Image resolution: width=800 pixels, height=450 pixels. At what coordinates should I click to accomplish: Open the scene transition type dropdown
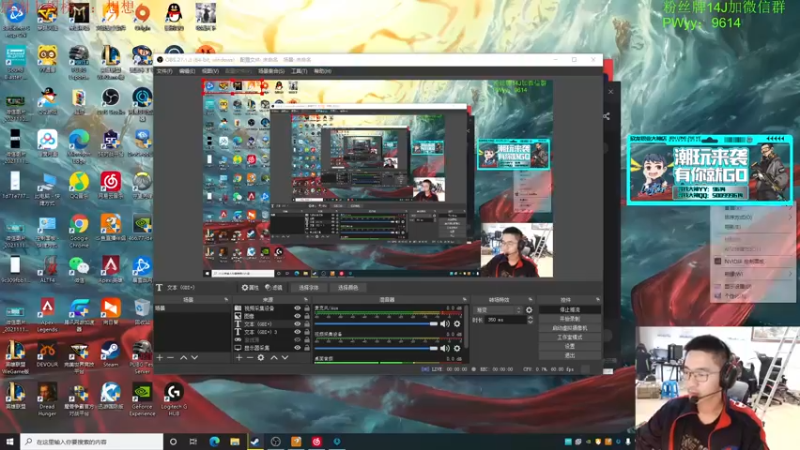click(x=498, y=310)
